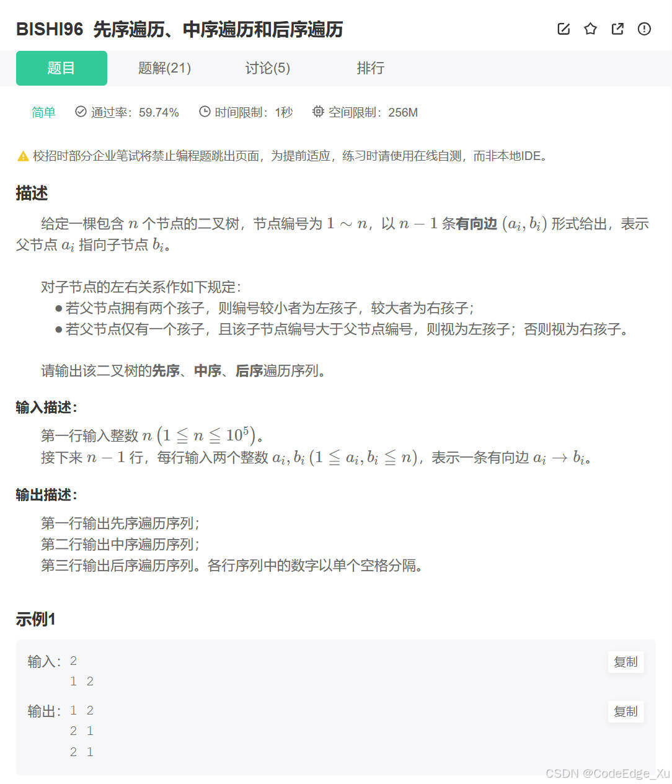
Task: Click the 简单 difficulty badge
Action: pyautogui.click(x=43, y=112)
